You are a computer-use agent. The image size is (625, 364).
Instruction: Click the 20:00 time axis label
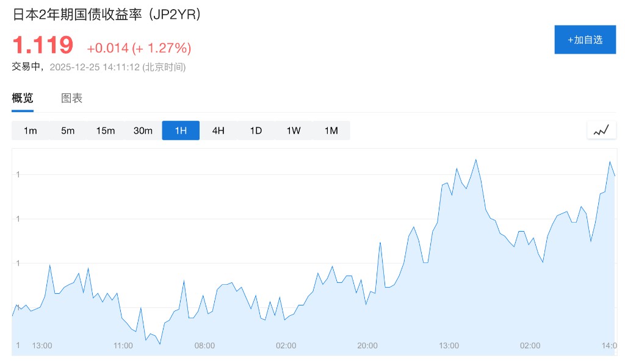click(367, 346)
